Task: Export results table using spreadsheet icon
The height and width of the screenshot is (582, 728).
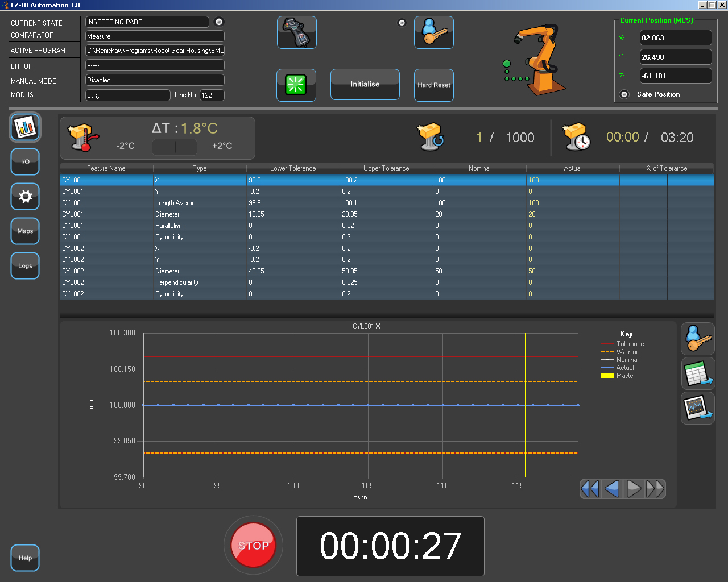Action: 698,373
